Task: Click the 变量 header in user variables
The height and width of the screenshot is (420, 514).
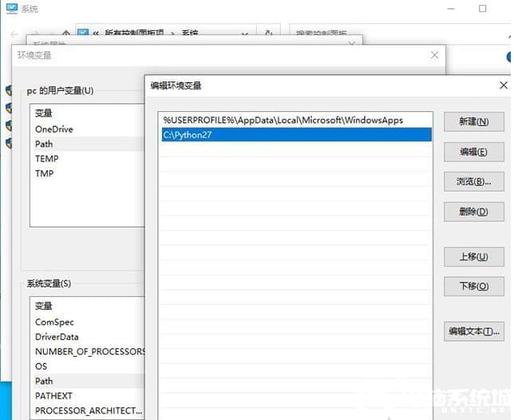Action: point(44,113)
